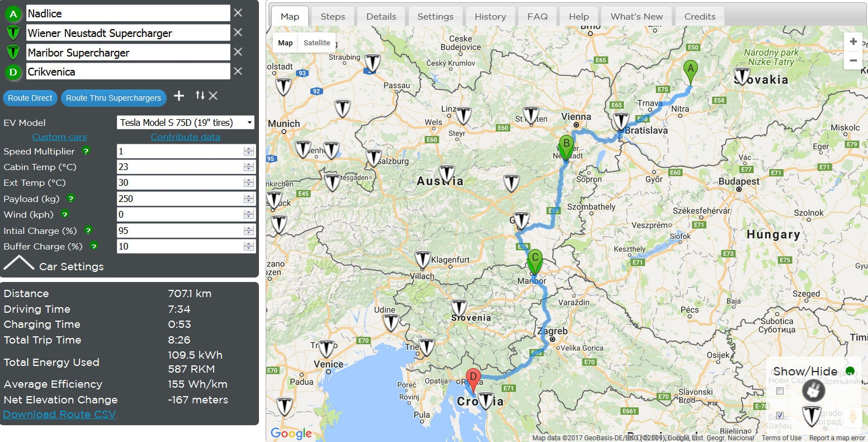Collapse the Car Settings panel

click(19, 264)
